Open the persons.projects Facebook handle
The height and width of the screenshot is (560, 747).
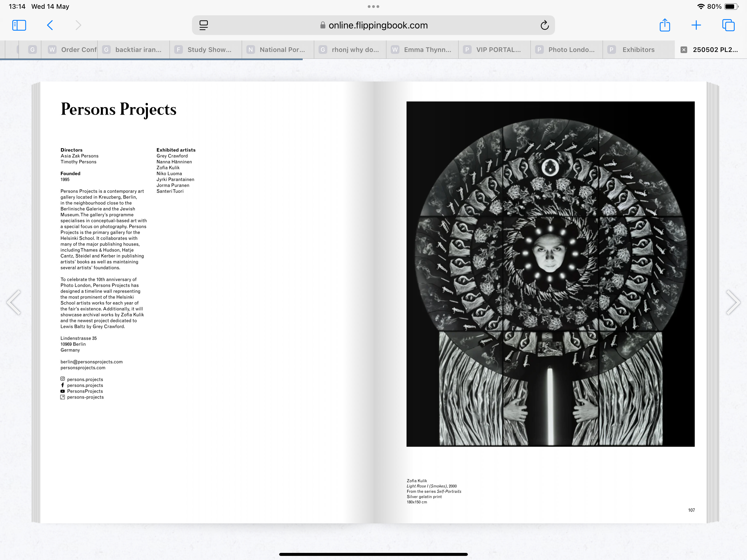tap(85, 385)
